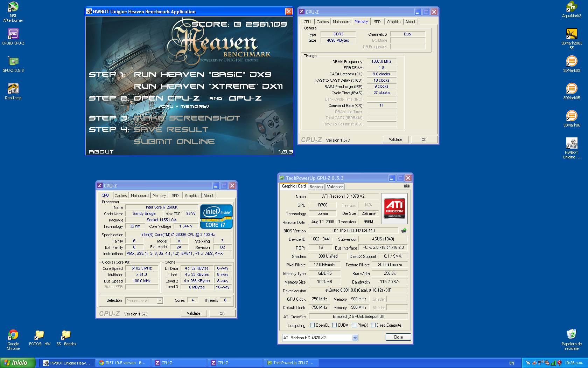Click GPU-Z title bar app icon
This screenshot has width=588, height=368.
pyautogui.click(x=282, y=178)
